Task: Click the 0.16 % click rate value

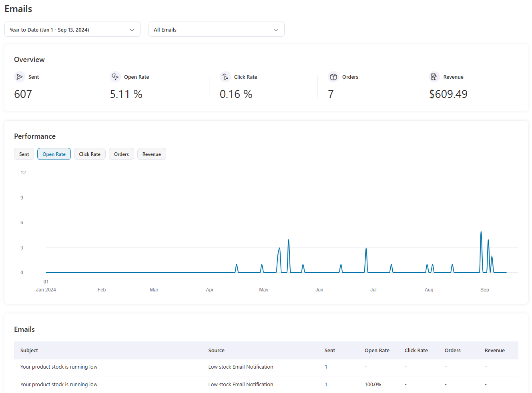Action: [x=236, y=94]
